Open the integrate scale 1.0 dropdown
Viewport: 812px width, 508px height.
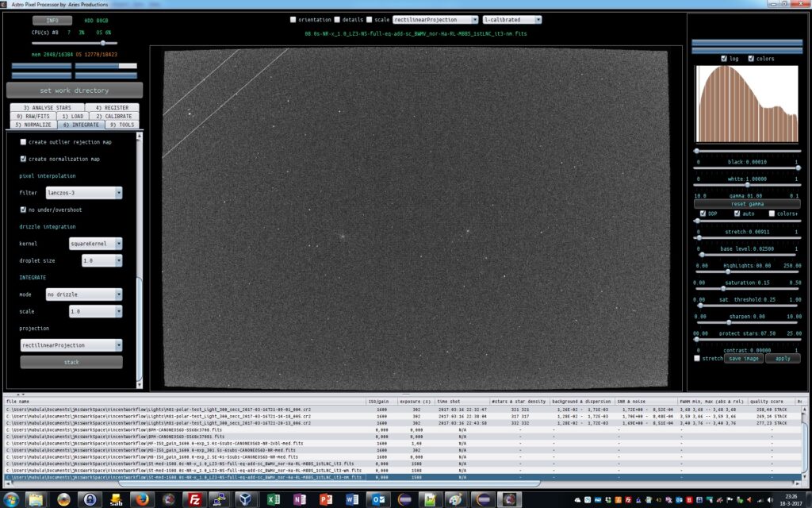[96, 311]
